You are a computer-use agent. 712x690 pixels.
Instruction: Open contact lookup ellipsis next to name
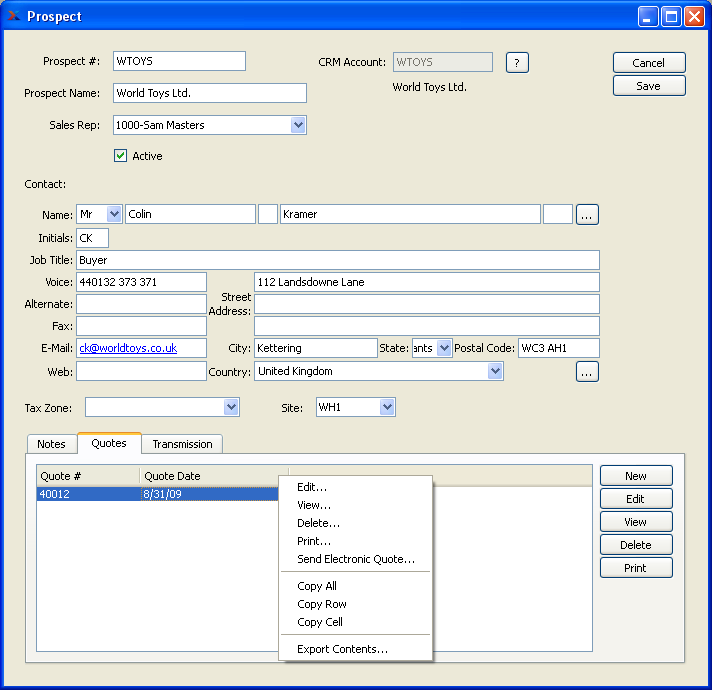tap(588, 214)
